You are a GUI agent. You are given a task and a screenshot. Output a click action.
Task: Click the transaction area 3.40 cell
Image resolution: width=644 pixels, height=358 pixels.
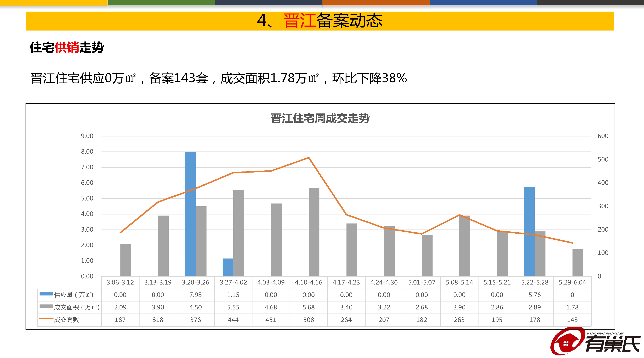tap(346, 308)
